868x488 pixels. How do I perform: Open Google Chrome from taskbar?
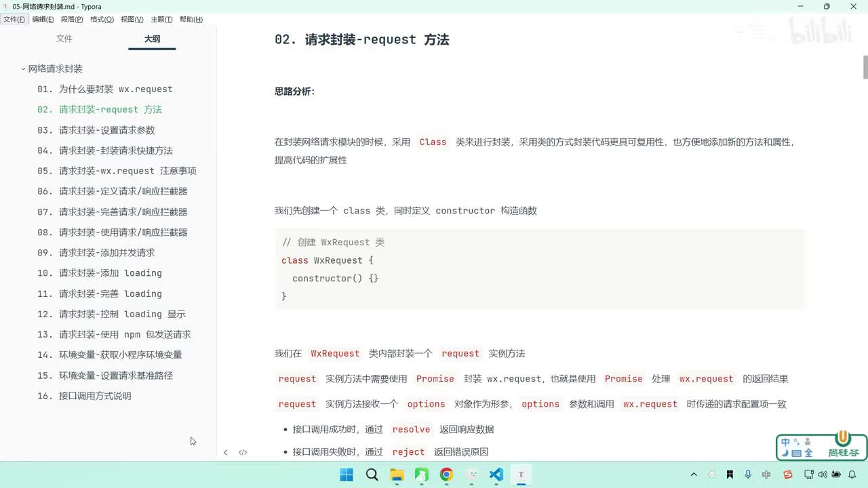click(x=446, y=474)
